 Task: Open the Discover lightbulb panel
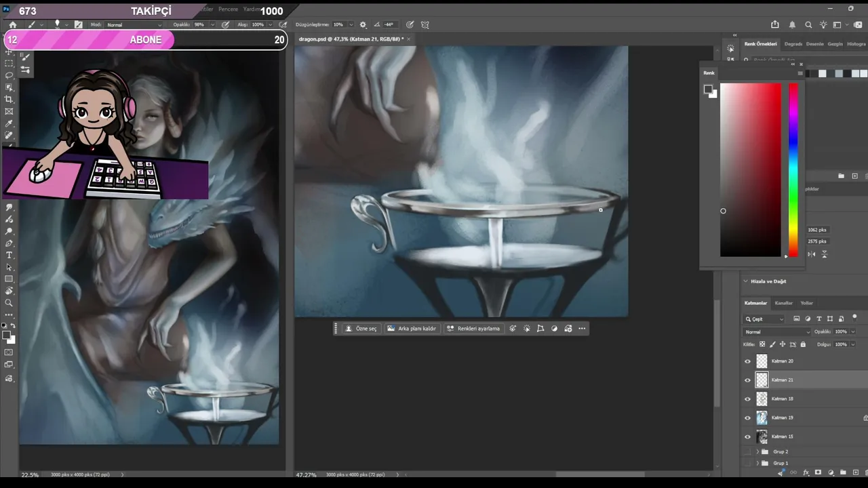tap(823, 25)
